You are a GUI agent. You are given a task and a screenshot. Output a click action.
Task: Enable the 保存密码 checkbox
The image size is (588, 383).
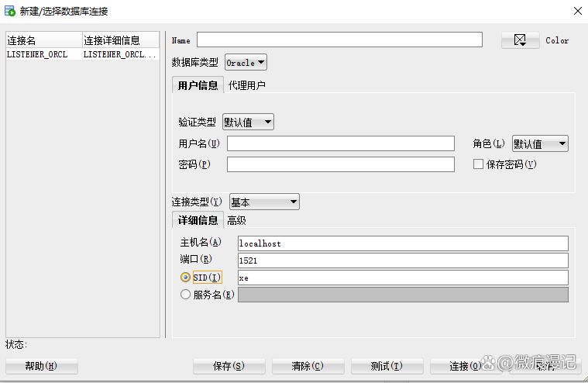pyautogui.click(x=478, y=164)
